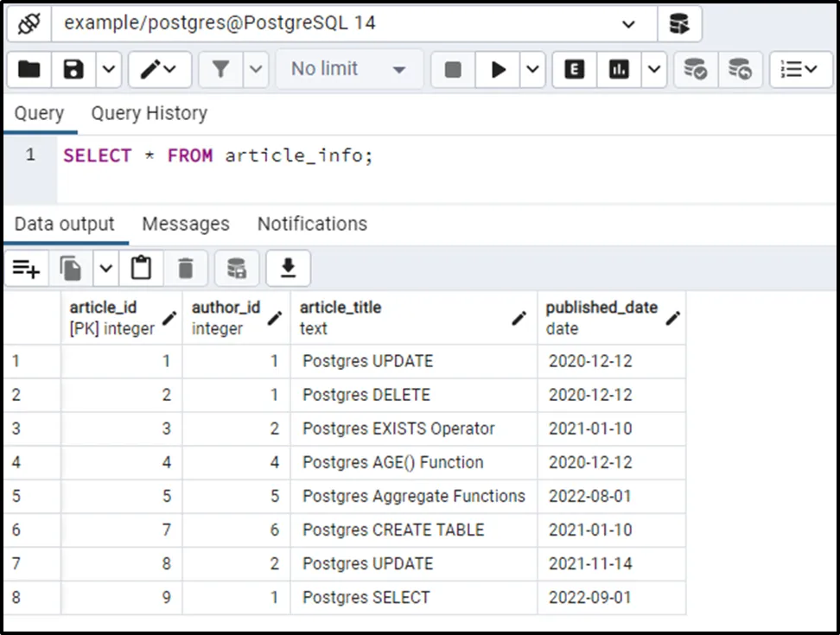840x635 pixels.
Task: Click the Save File disk icon
Action: point(72,70)
